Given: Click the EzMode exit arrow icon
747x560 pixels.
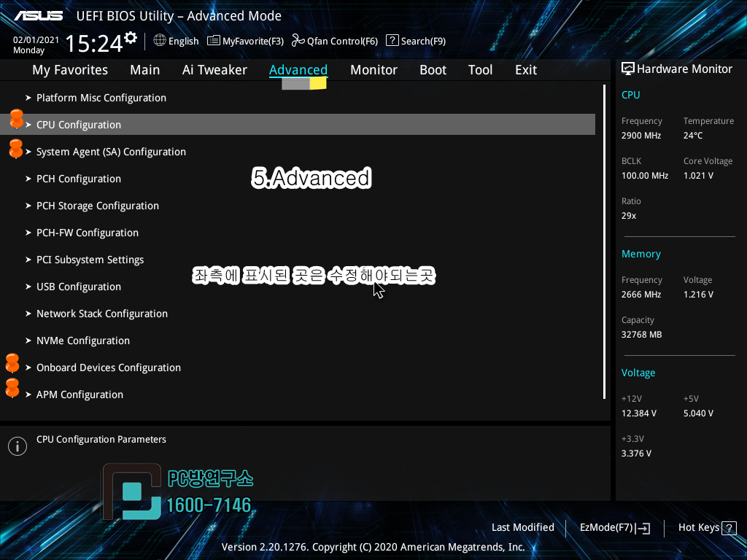Looking at the screenshot, I should (x=643, y=528).
